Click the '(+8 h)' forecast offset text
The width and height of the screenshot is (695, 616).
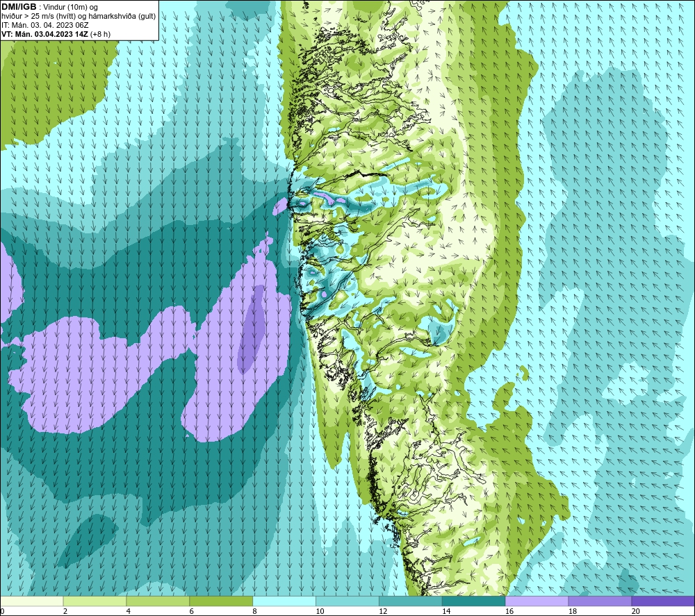[100, 34]
